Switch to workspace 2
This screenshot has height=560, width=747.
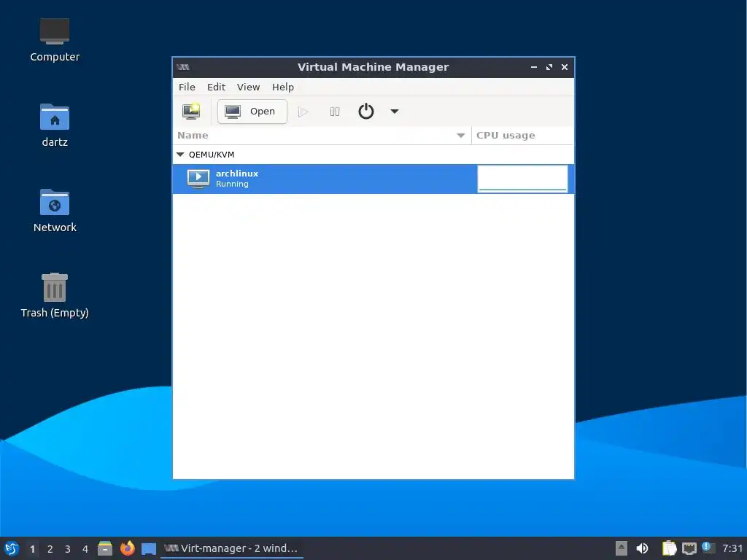coord(50,549)
